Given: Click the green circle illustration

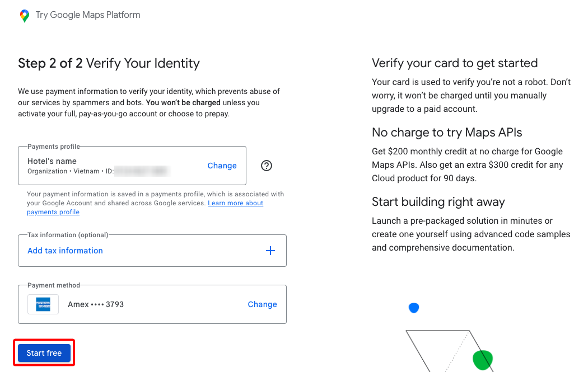Looking at the screenshot, I should click(x=483, y=360).
